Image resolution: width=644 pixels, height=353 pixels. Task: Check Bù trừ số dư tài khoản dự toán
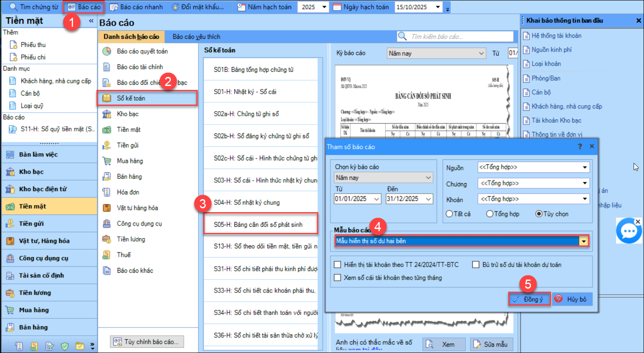(476, 265)
